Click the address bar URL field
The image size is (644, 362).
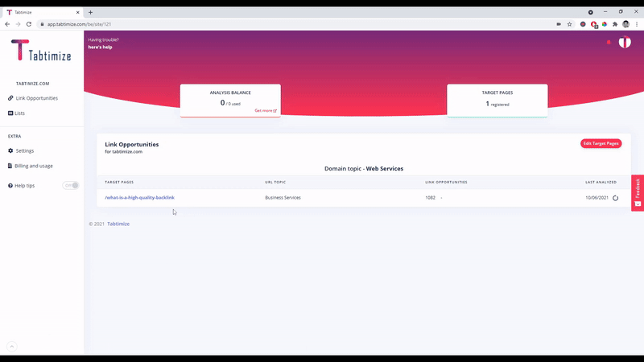(295, 24)
